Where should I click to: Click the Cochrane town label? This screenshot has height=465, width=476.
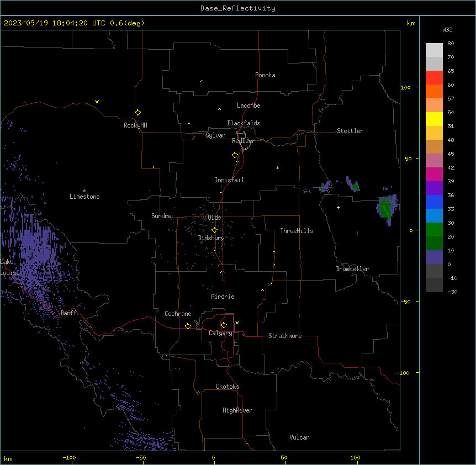pos(178,314)
